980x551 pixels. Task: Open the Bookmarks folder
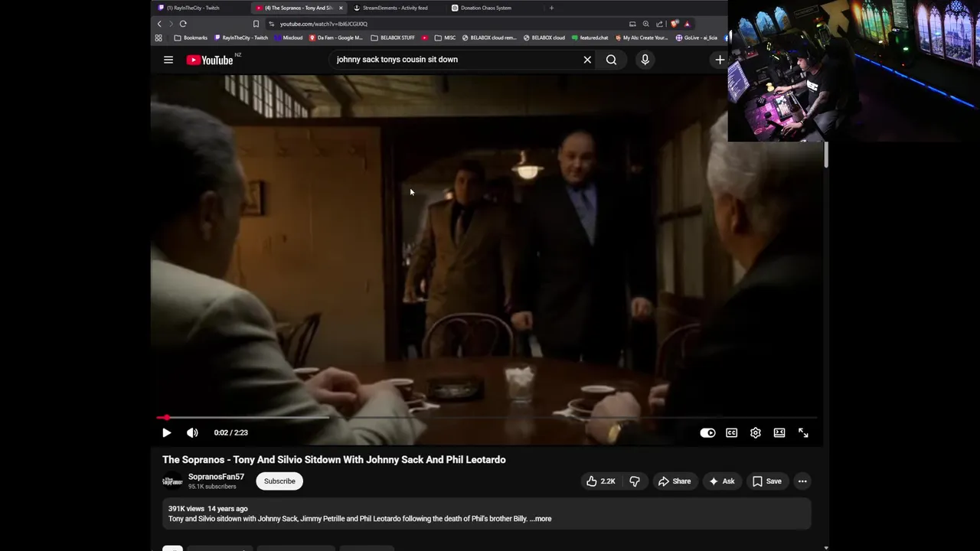click(x=191, y=37)
